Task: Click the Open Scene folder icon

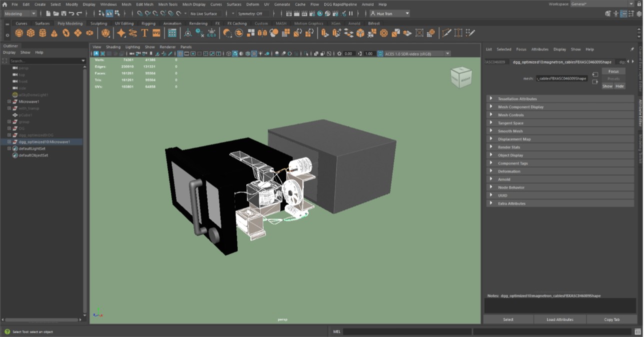Action: [x=56, y=13]
